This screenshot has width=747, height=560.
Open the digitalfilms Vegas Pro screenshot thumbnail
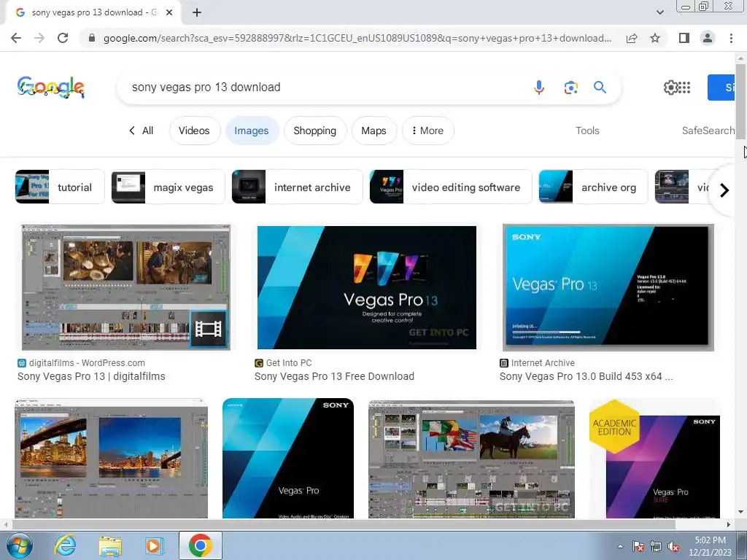coord(125,287)
